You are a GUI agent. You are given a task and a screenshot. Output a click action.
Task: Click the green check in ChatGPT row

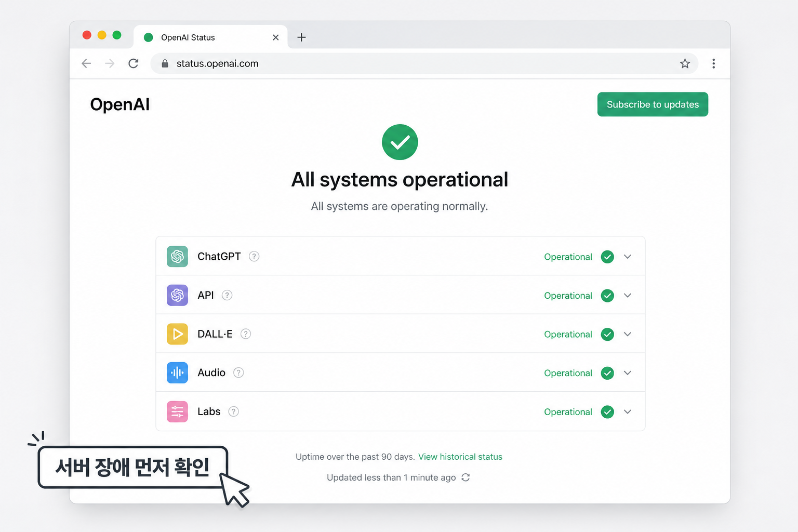(x=607, y=257)
